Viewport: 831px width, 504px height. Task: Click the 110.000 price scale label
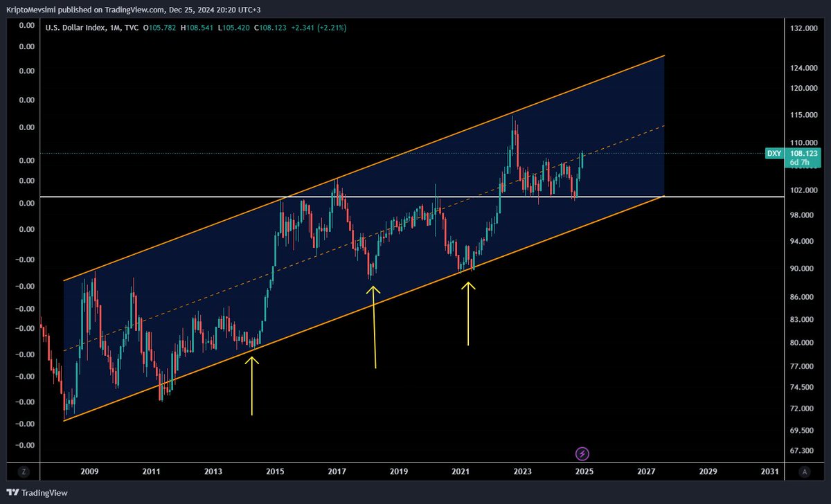pyautogui.click(x=803, y=141)
